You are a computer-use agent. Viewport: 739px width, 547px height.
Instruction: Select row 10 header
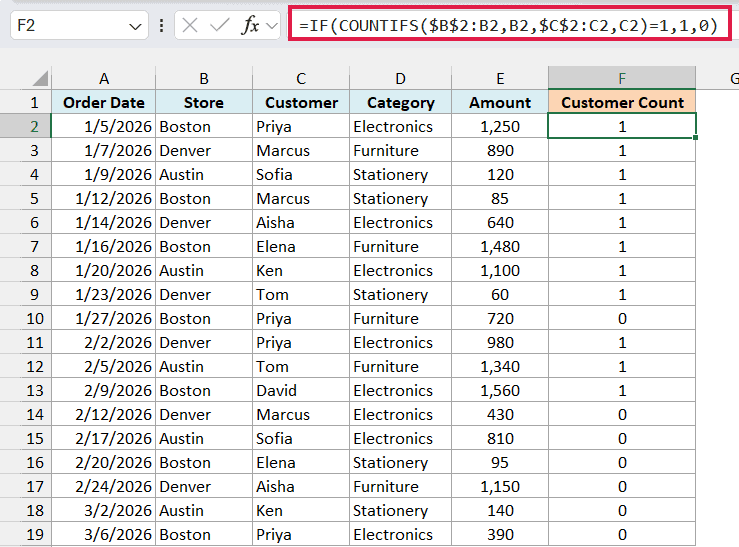(25, 318)
